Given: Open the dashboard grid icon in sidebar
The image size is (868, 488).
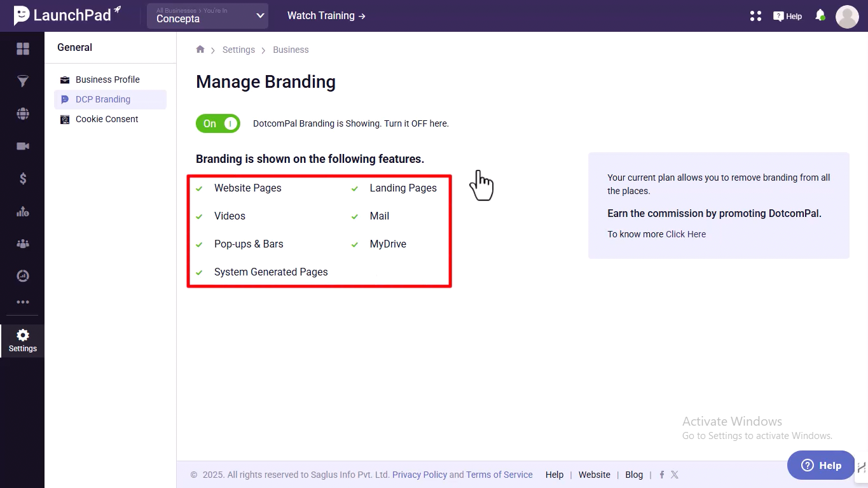Looking at the screenshot, I should click(x=23, y=49).
